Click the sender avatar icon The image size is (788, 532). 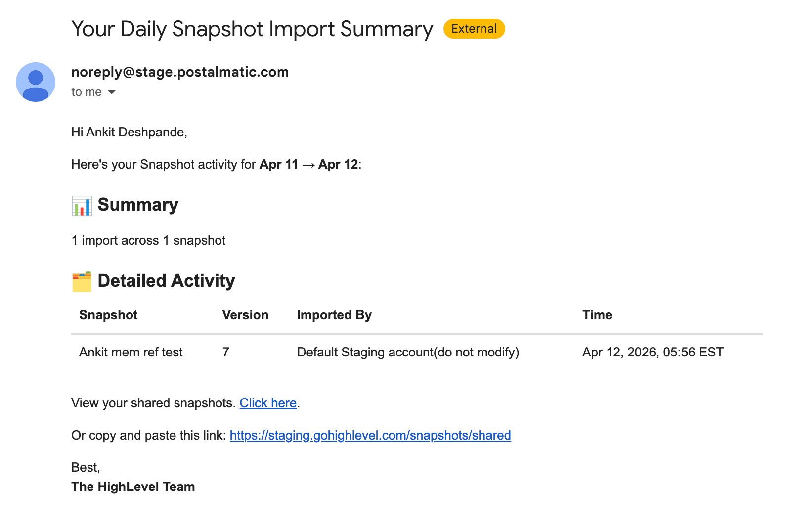(36, 82)
